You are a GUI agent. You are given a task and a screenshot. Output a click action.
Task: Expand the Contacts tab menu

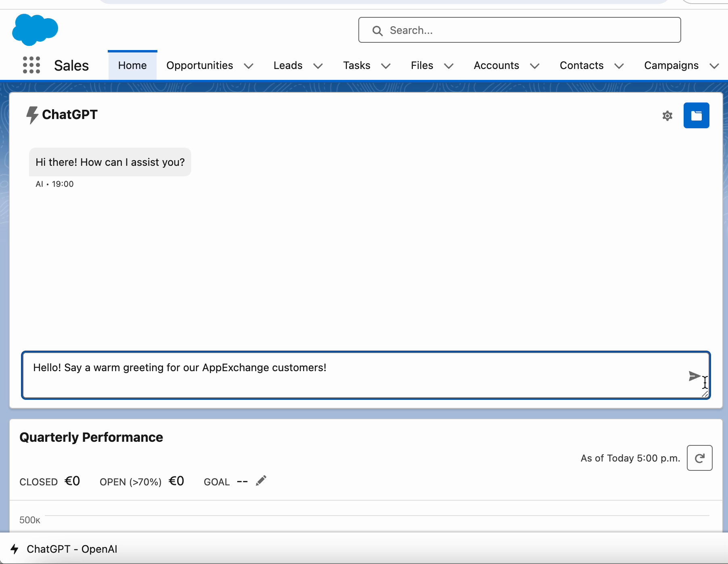pos(619,66)
